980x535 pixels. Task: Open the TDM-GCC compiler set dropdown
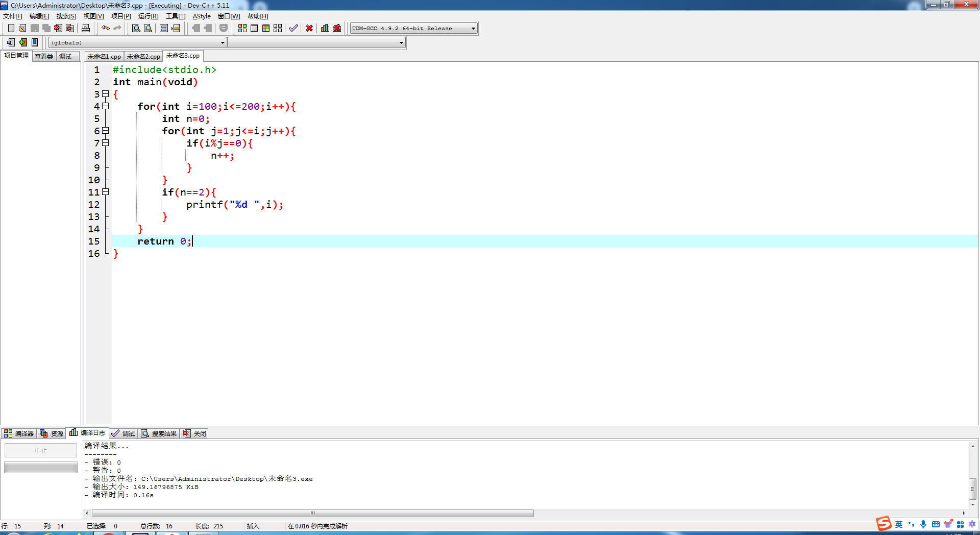[414, 29]
